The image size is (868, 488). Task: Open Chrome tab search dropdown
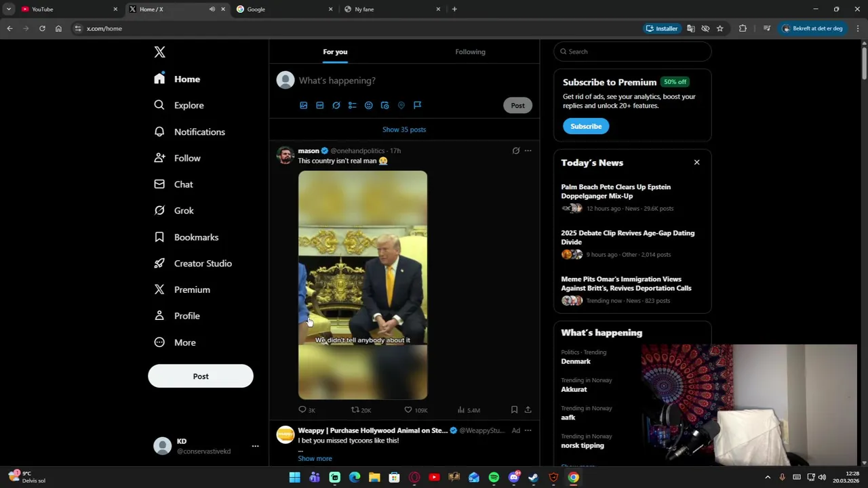coord(9,9)
